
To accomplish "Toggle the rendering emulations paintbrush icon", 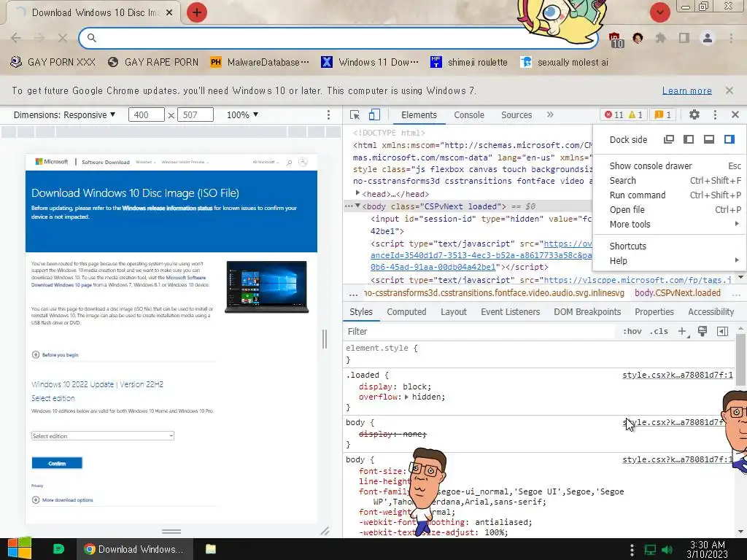I will click(703, 332).
